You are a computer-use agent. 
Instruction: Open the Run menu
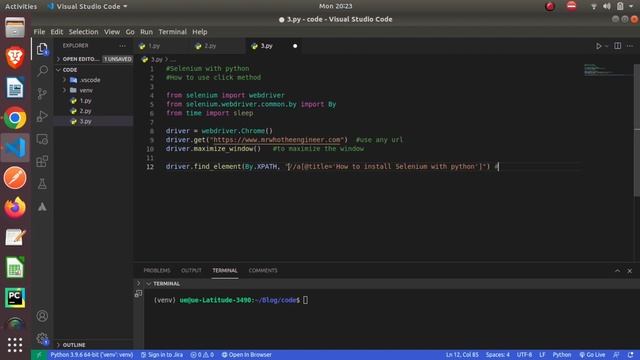[146, 32]
